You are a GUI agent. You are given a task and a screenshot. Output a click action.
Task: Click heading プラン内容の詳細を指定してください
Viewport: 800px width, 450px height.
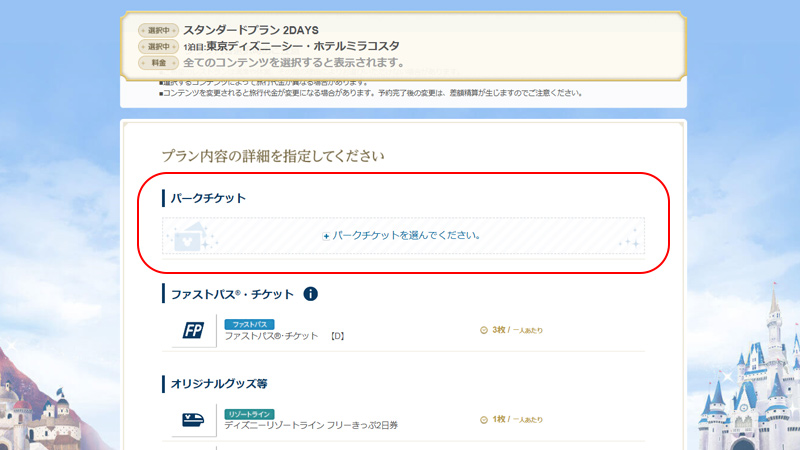(273, 156)
